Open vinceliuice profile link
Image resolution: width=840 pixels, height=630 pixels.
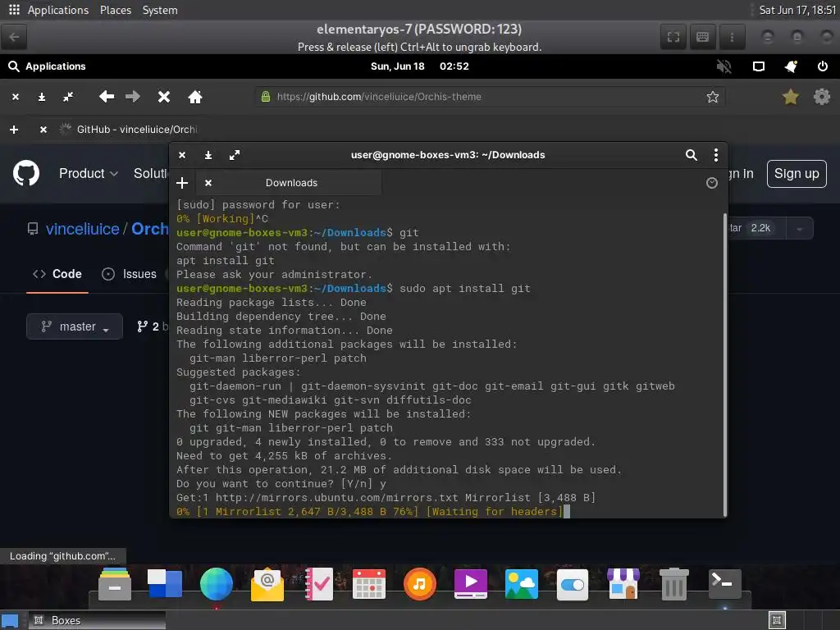(x=83, y=229)
